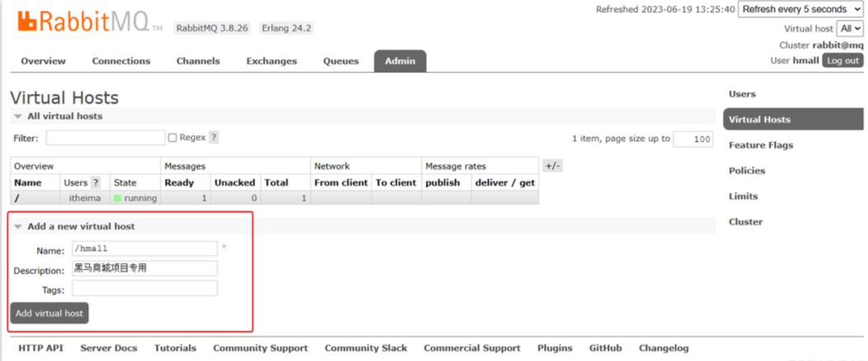Open Cluster in the sidebar
This screenshot has width=868, height=361.
click(746, 222)
